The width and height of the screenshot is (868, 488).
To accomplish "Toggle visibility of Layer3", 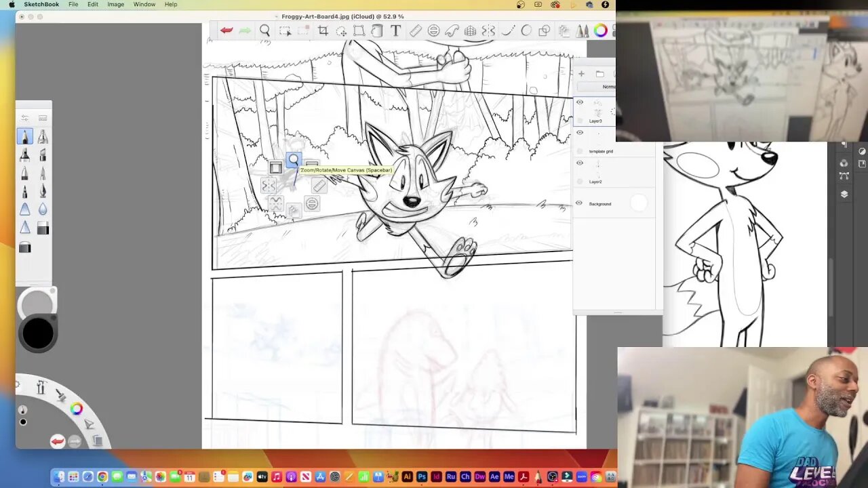I will coord(580,102).
